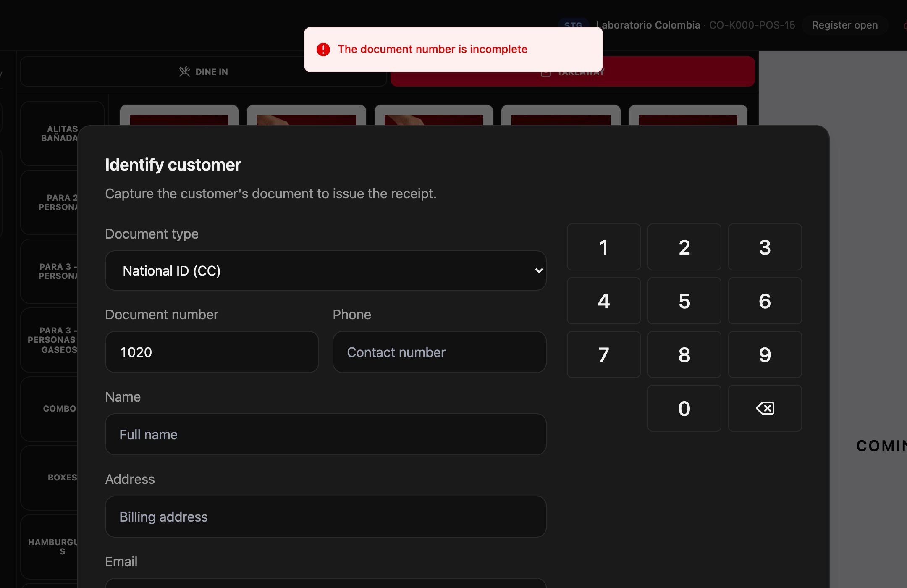This screenshot has width=907, height=588.
Task: Tap keypad number 4
Action: point(603,301)
